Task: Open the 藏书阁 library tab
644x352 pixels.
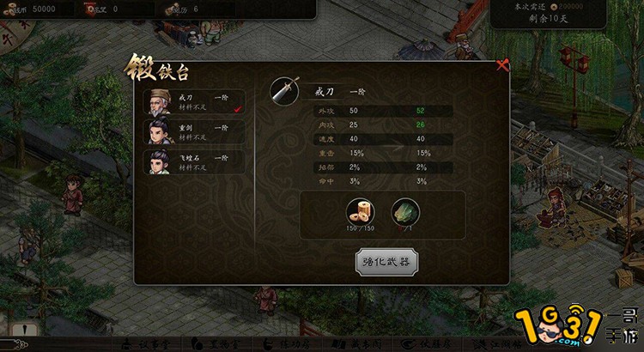Action: 356,344
